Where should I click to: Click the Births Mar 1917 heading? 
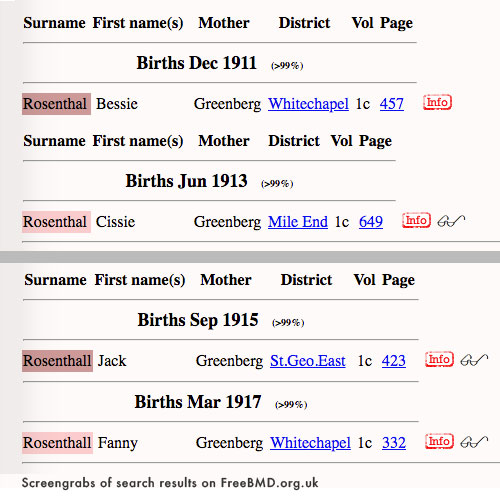coord(198,402)
